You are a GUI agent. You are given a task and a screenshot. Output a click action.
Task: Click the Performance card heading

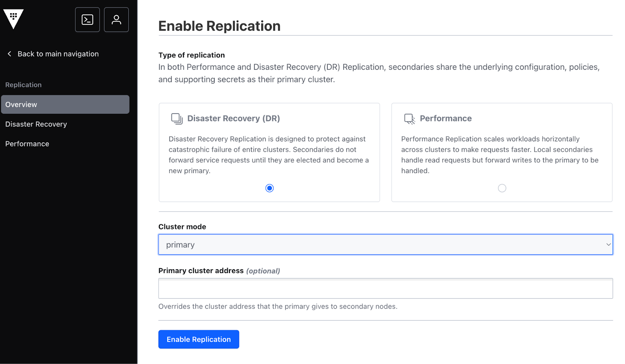point(446,118)
